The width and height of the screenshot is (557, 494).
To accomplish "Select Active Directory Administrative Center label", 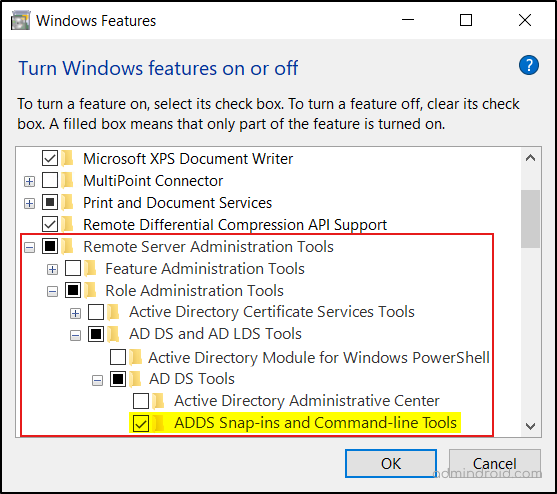I will 307,401.
